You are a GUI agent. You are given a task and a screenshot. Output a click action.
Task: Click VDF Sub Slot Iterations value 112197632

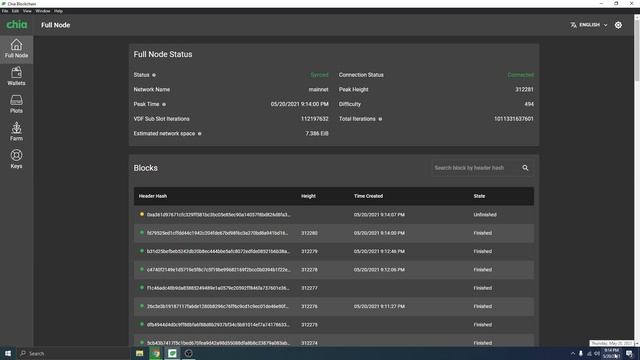pyautogui.click(x=314, y=119)
